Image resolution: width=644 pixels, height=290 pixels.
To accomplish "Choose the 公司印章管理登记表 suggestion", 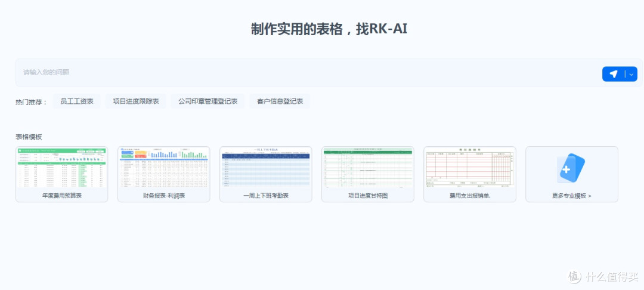I will (x=208, y=101).
